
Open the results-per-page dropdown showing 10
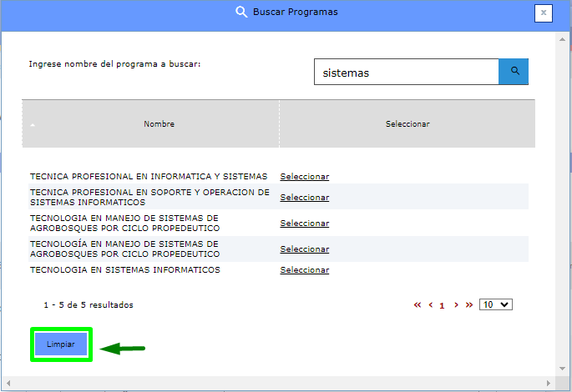[495, 305]
